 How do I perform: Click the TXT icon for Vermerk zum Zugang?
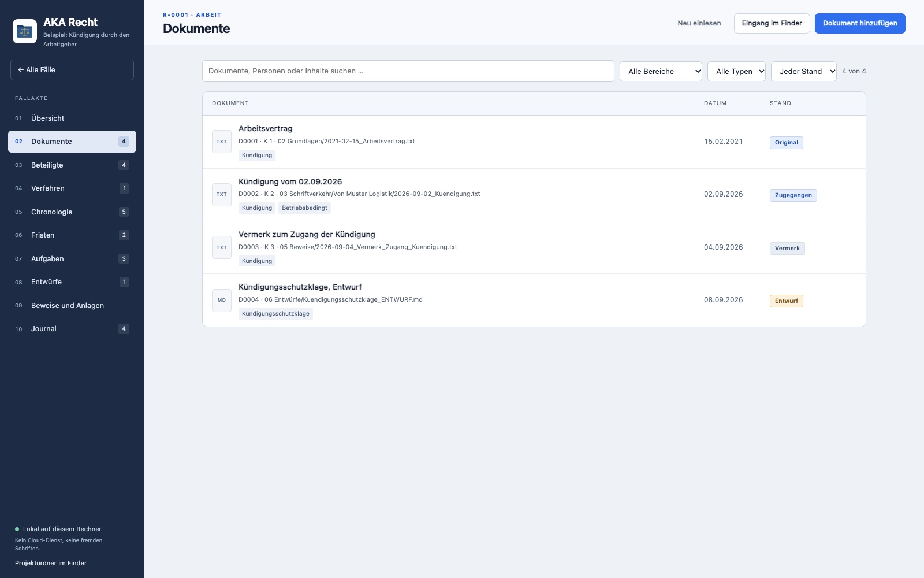(222, 247)
